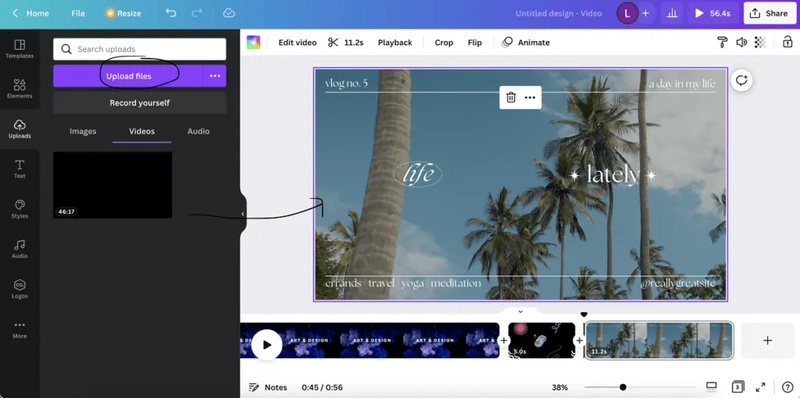Open upload options ellipsis dropdown
The width and height of the screenshot is (800, 398).
point(215,76)
